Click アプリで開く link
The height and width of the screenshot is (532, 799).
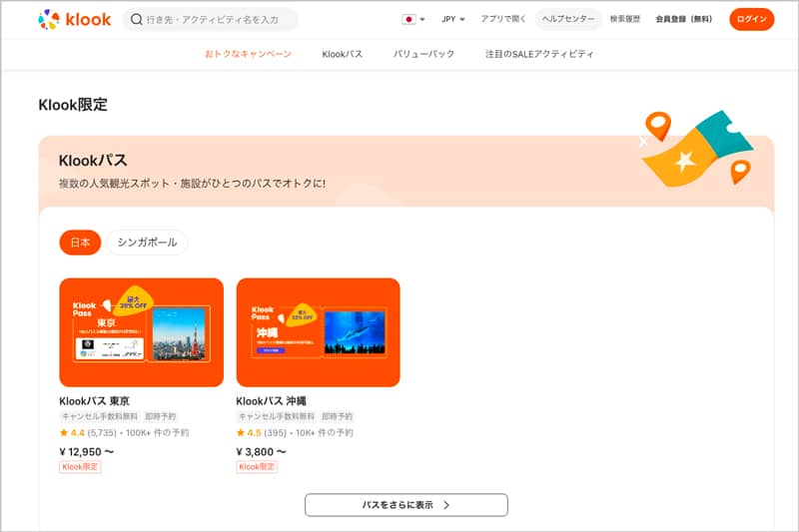503,19
